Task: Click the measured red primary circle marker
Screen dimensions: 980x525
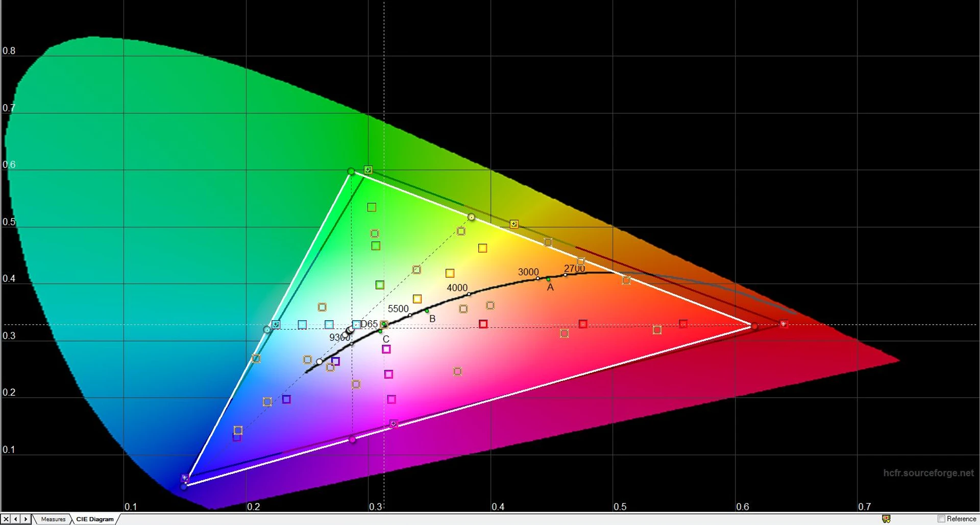Action: (x=754, y=325)
